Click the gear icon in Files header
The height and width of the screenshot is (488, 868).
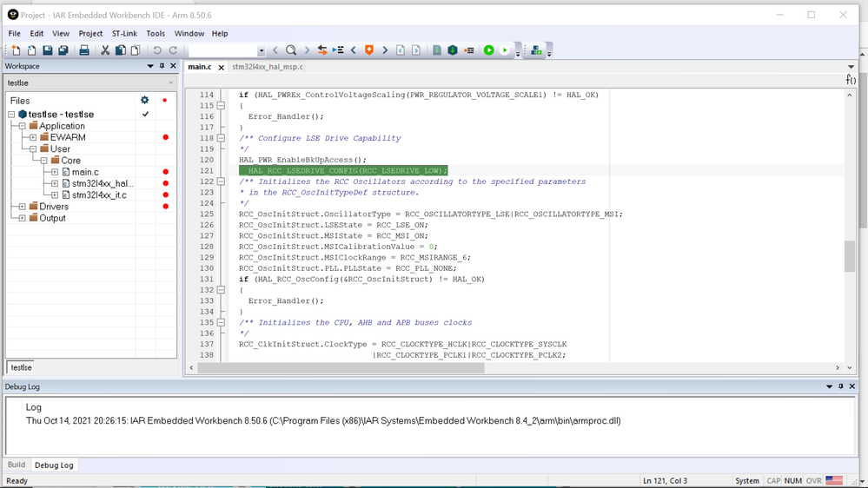pos(145,101)
